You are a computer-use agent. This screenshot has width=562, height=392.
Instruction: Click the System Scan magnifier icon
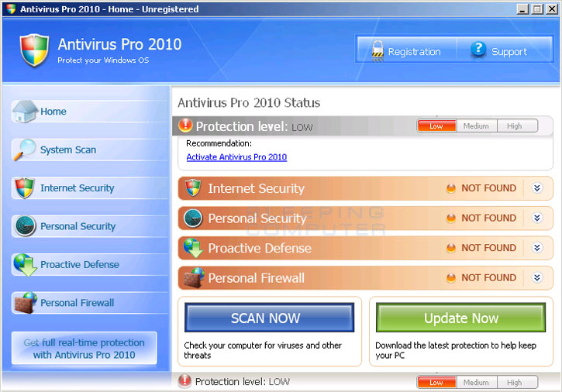click(x=25, y=150)
